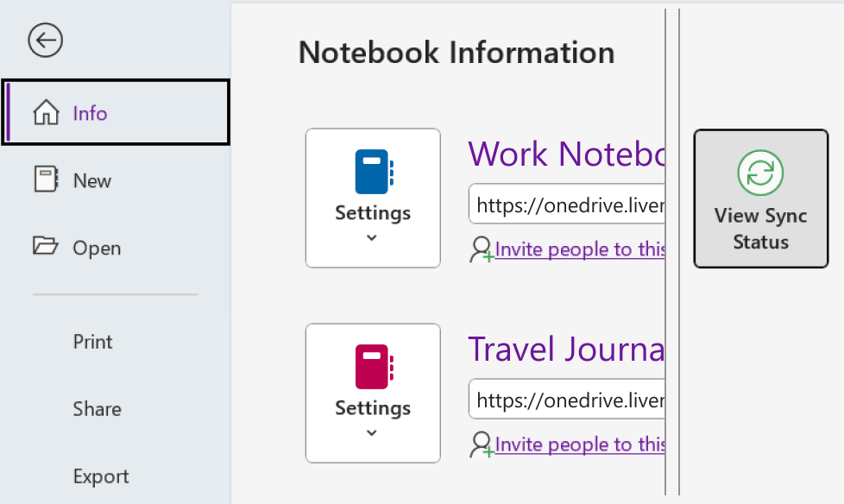Screen dimensions: 844x504
Task: Click the pink Travel Journal book icon
Action: (x=373, y=367)
